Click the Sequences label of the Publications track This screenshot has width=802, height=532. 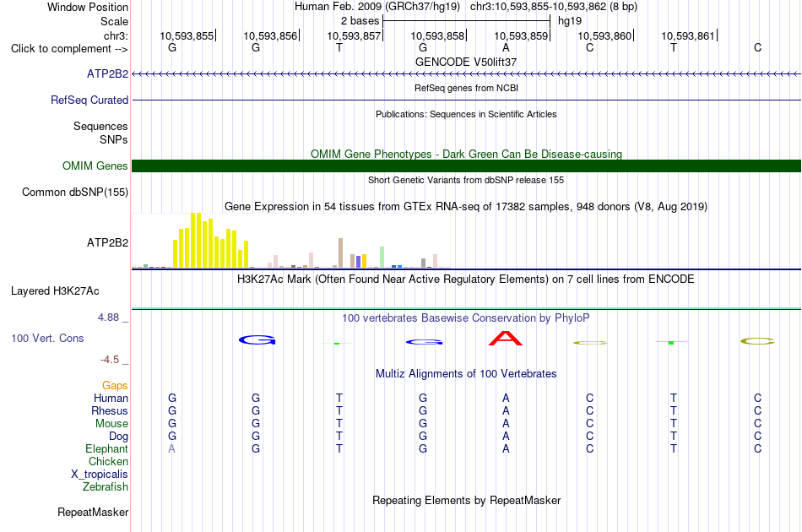coord(100,126)
